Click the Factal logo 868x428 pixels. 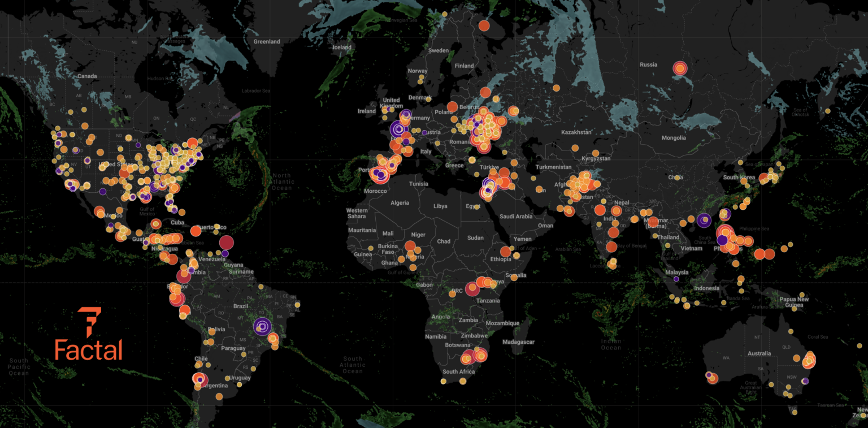click(89, 334)
